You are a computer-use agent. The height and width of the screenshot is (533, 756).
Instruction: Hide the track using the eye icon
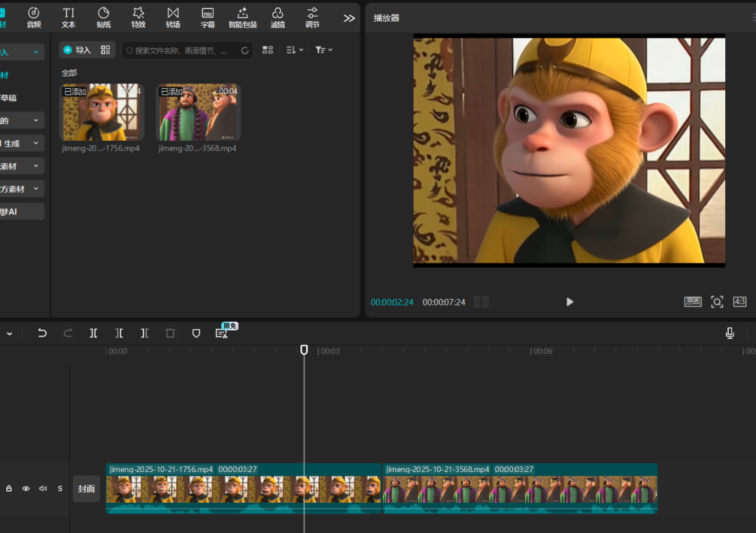(26, 488)
